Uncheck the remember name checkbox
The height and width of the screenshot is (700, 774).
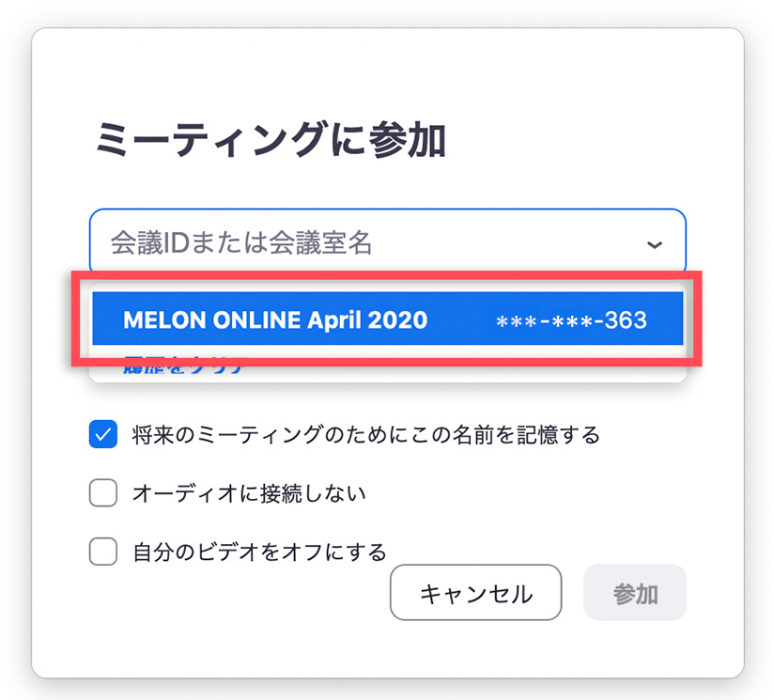pos(103,435)
